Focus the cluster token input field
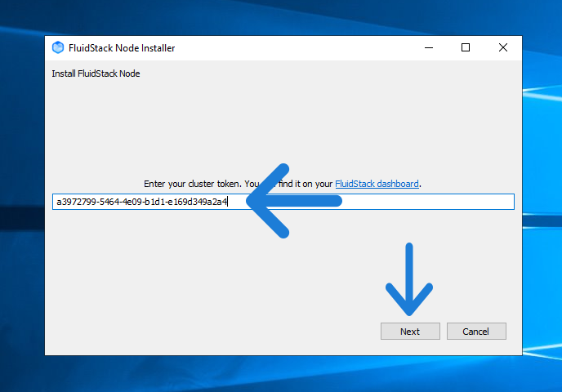The image size is (562, 392). pyautogui.click(x=283, y=202)
